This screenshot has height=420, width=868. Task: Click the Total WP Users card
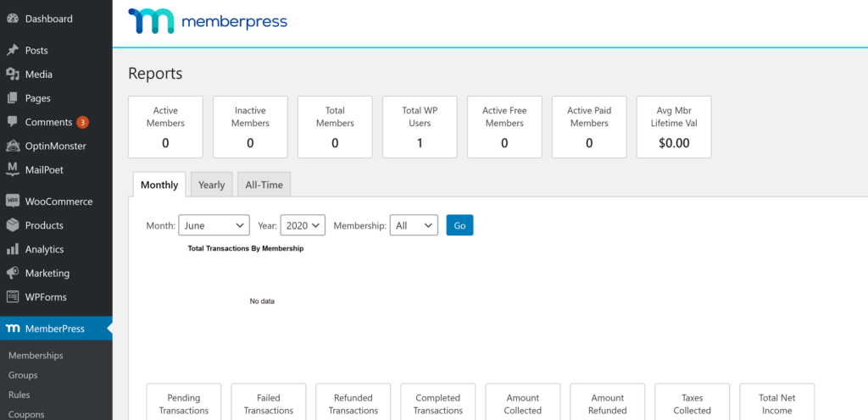pyautogui.click(x=420, y=127)
